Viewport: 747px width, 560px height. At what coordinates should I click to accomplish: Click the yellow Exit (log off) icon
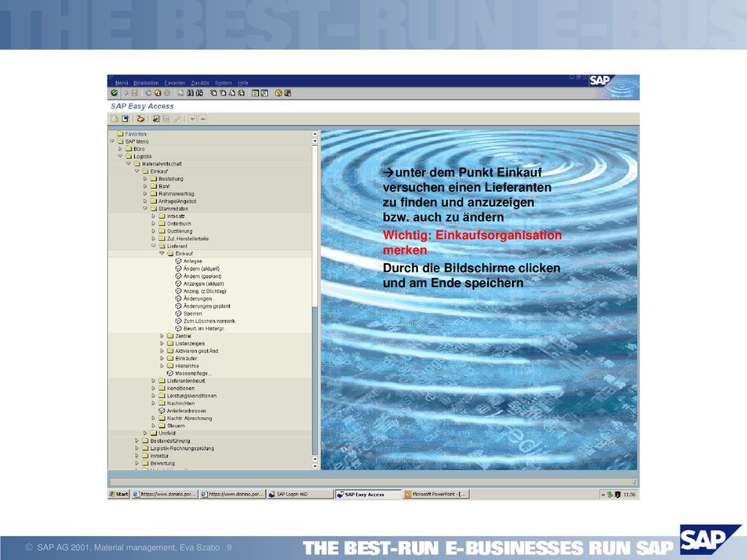(x=158, y=93)
